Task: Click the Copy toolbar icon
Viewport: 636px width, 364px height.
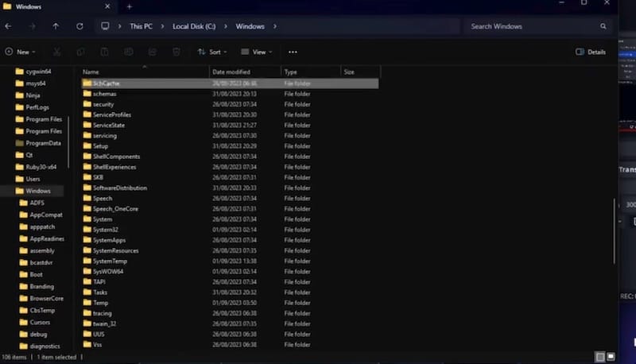Action: [x=81, y=52]
